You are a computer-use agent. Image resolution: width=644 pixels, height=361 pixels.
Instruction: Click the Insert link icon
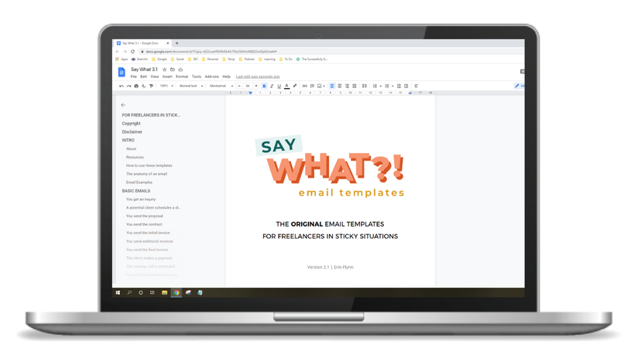(304, 86)
